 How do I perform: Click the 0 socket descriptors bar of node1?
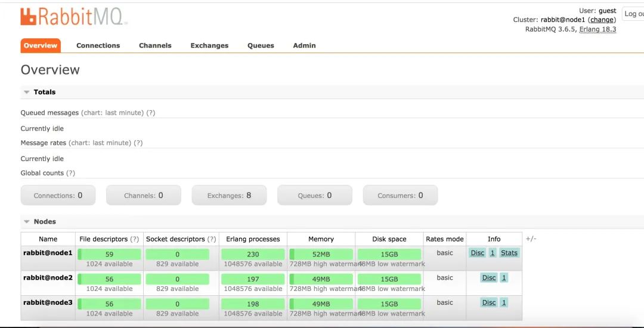[x=178, y=255]
